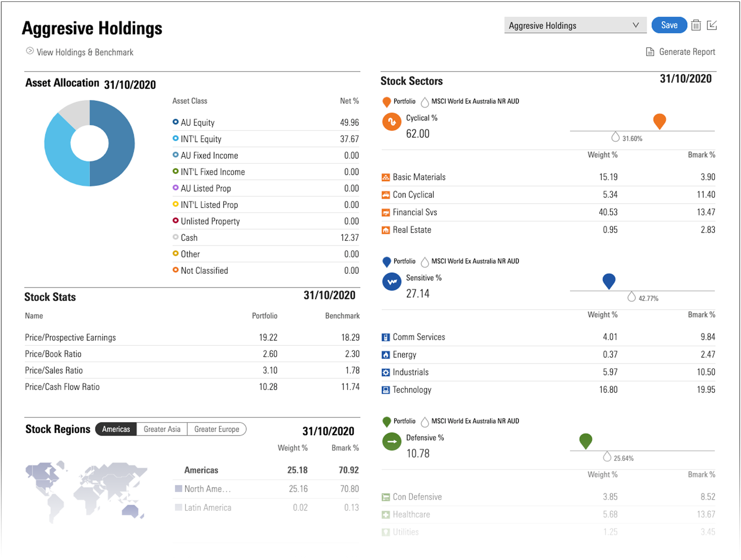The height and width of the screenshot is (560, 741).
Task: Click the Technology sector icon
Action: click(x=386, y=390)
